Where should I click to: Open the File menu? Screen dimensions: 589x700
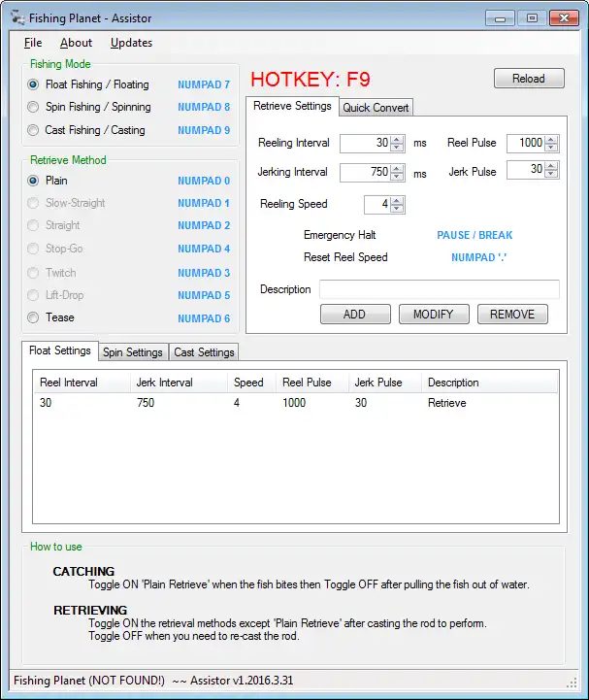[x=33, y=43]
